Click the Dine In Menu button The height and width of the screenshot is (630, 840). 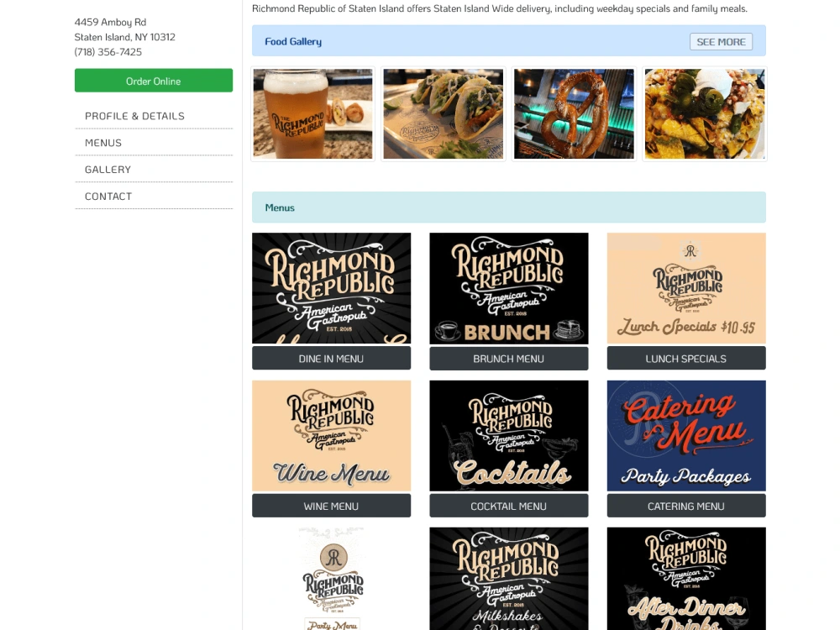pyautogui.click(x=331, y=359)
